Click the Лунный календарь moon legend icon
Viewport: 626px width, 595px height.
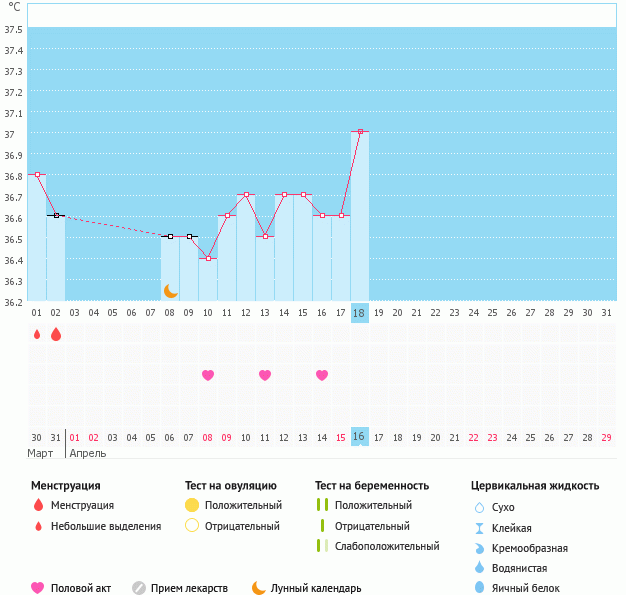click(x=259, y=588)
